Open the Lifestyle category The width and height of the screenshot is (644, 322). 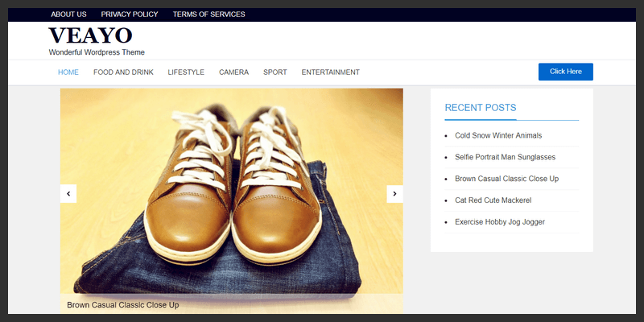186,72
